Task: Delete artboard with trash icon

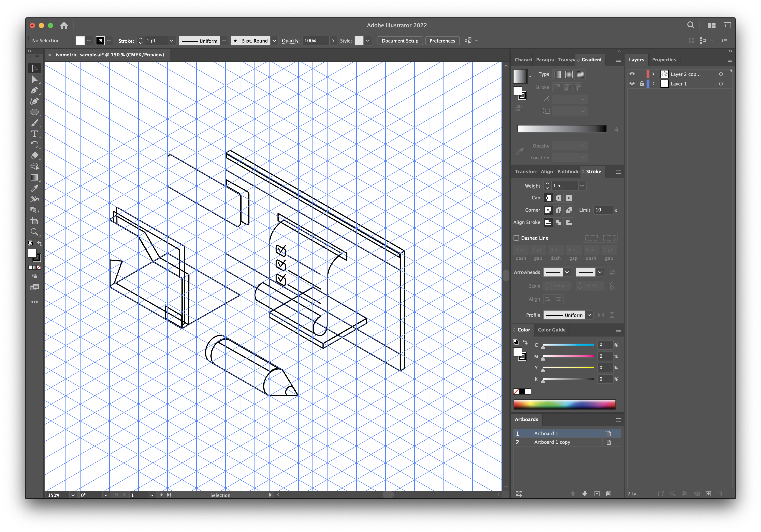Action: pos(609,494)
